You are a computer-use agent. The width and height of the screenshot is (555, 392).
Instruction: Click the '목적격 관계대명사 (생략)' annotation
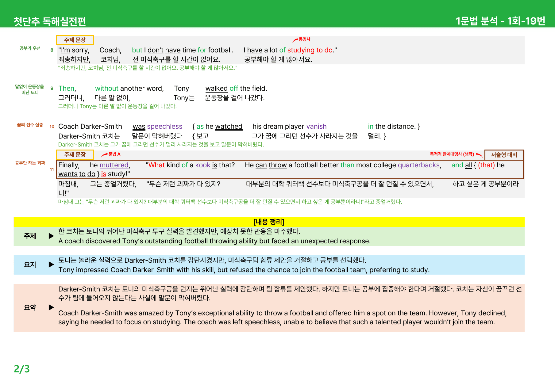pyautogui.click(x=452, y=154)
